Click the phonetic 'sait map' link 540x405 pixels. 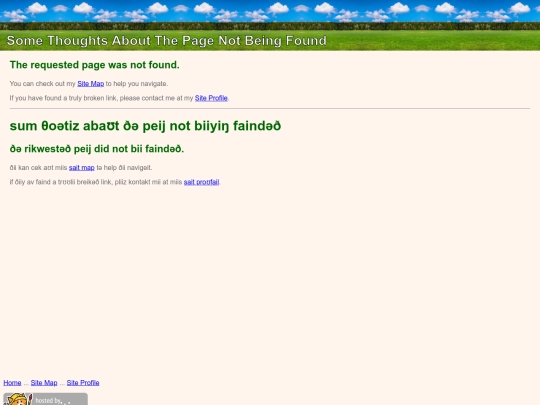click(82, 168)
